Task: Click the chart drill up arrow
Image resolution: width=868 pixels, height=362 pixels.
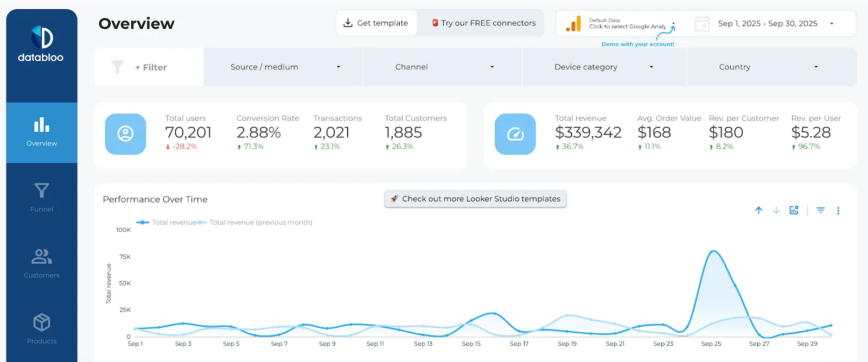Action: pos(758,211)
